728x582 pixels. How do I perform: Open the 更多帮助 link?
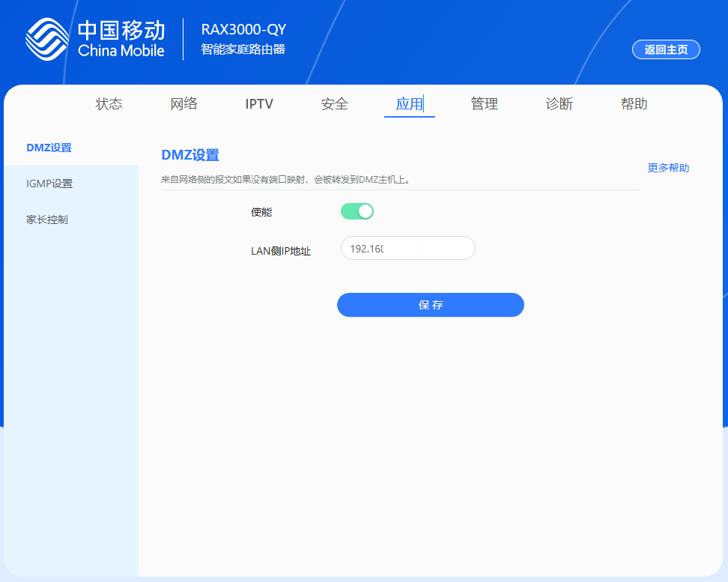(668, 168)
